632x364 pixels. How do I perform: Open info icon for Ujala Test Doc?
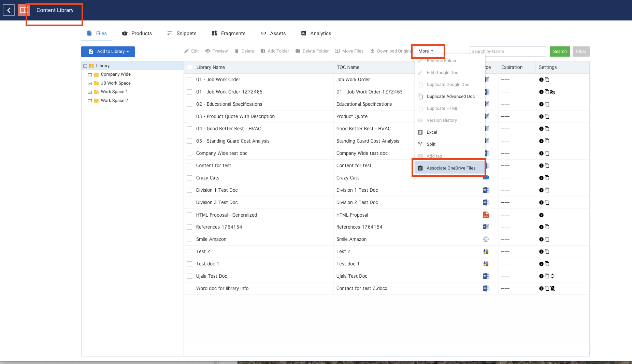tap(541, 276)
